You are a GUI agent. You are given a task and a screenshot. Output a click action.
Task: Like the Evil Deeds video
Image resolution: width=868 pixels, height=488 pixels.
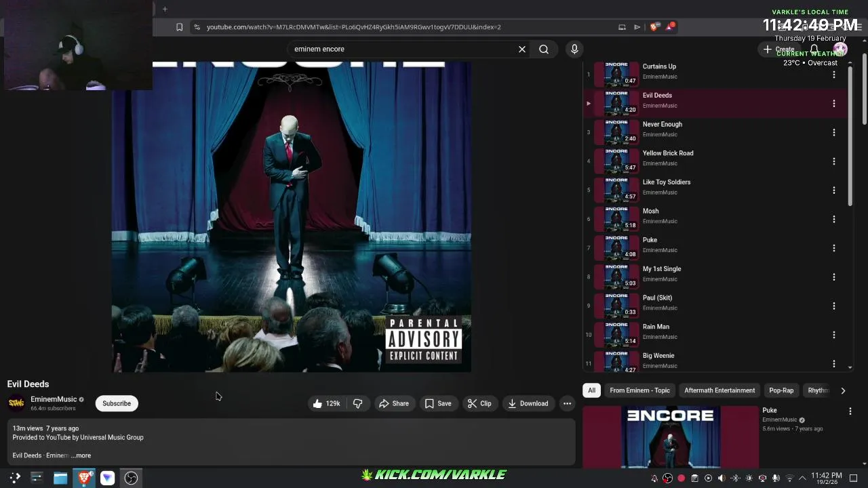(326, 403)
